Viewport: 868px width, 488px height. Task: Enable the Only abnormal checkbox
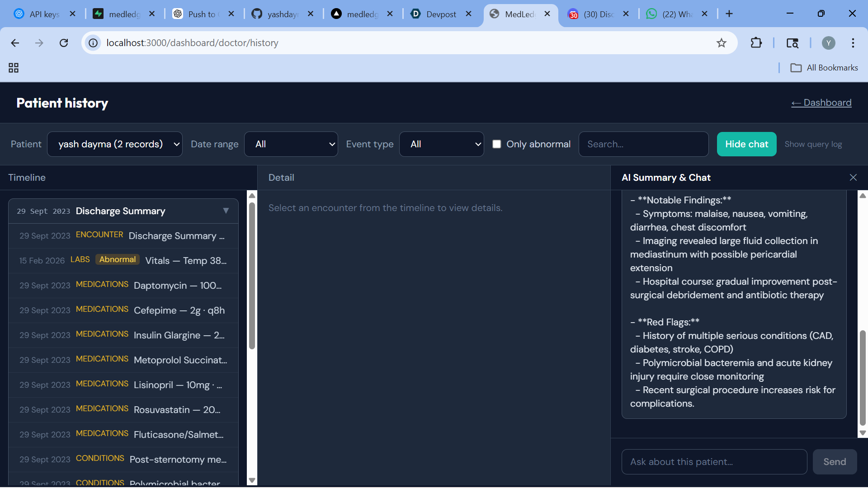click(497, 144)
